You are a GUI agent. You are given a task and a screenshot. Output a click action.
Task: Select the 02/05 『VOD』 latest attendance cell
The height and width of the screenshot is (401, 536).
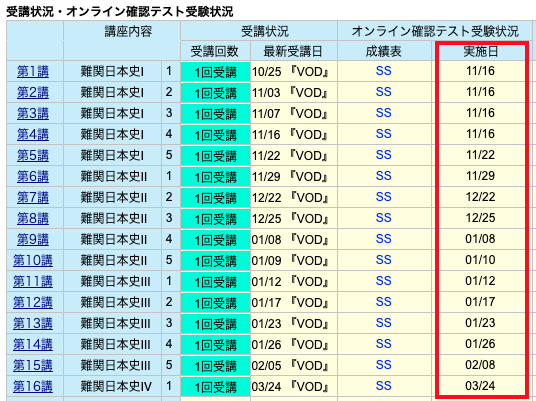click(294, 365)
